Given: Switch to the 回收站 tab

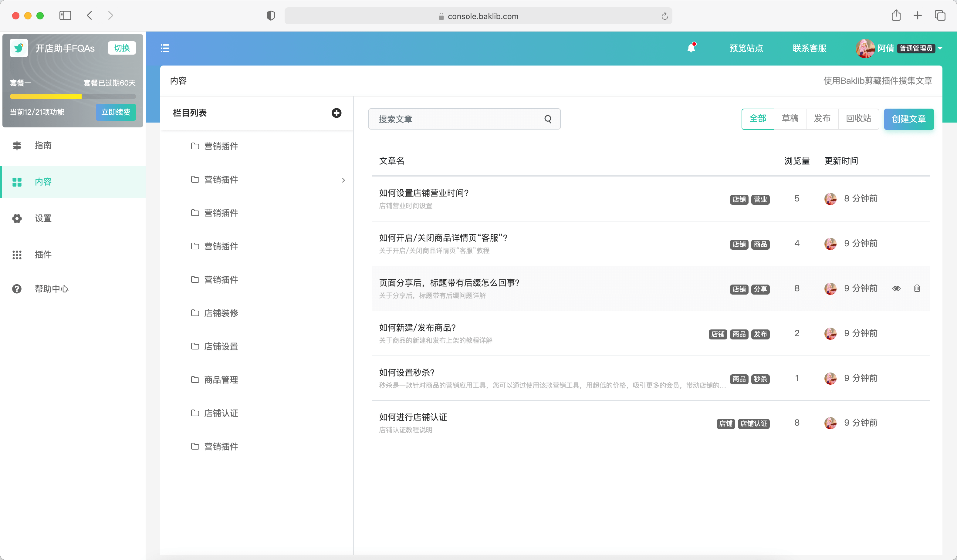Looking at the screenshot, I should point(858,119).
